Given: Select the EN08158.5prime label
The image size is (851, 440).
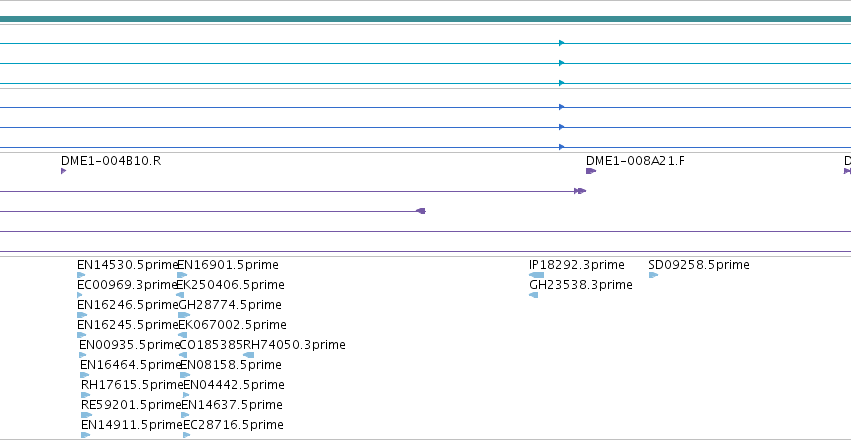Looking at the screenshot, I should coord(231,365).
